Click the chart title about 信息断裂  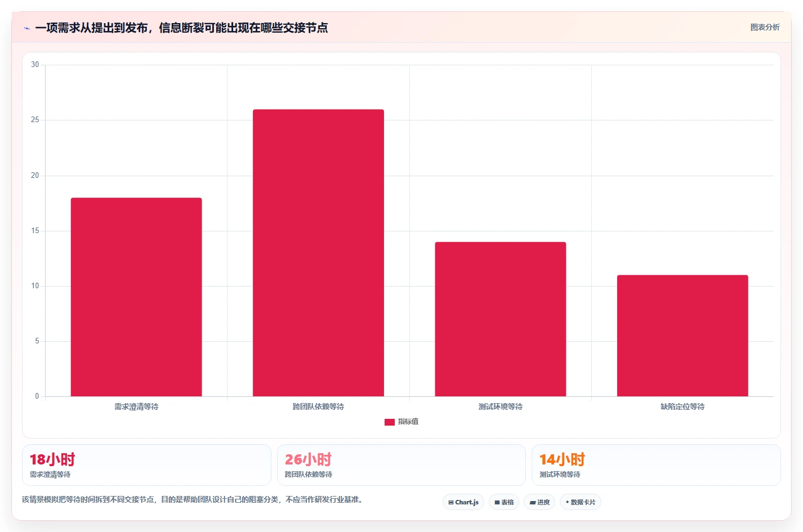coord(181,28)
